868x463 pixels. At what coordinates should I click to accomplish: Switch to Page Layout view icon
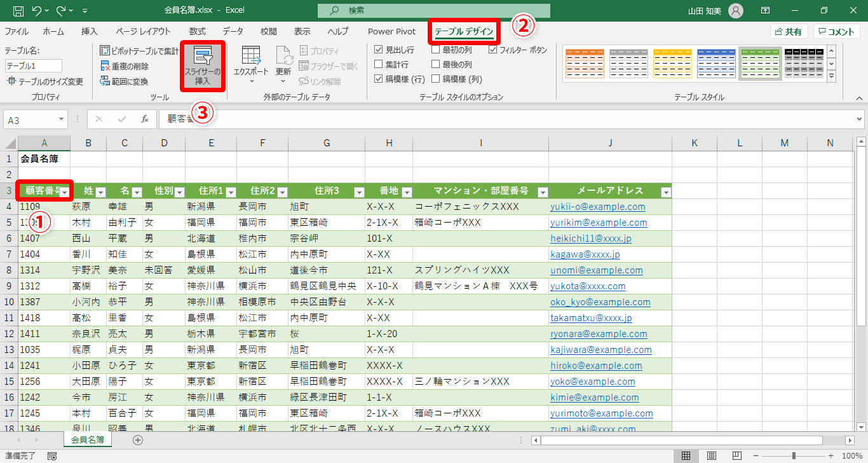click(x=712, y=456)
